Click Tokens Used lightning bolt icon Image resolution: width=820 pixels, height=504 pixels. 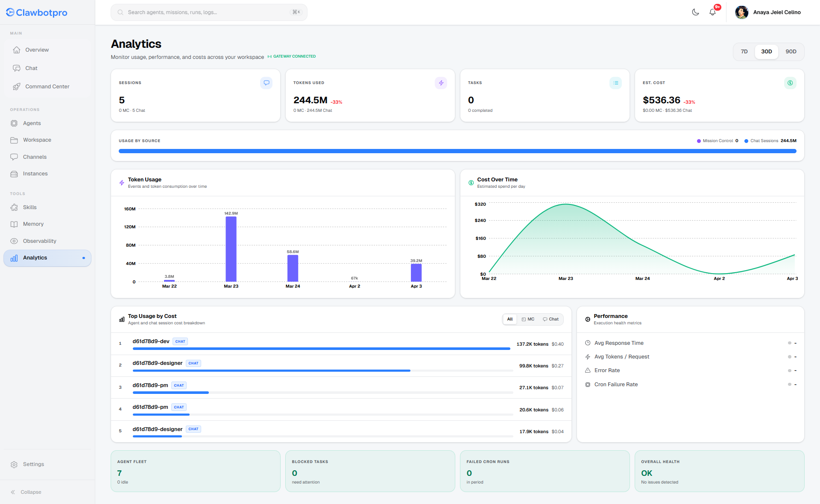[x=441, y=83]
